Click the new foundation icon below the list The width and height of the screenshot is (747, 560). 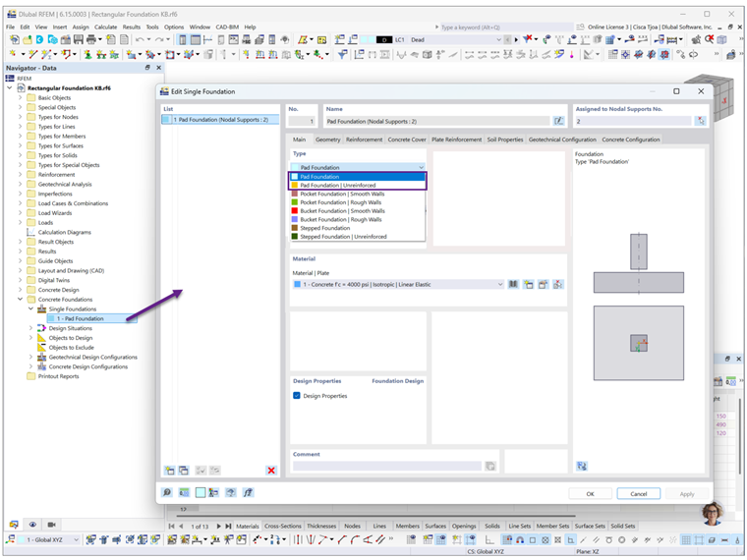(170, 470)
